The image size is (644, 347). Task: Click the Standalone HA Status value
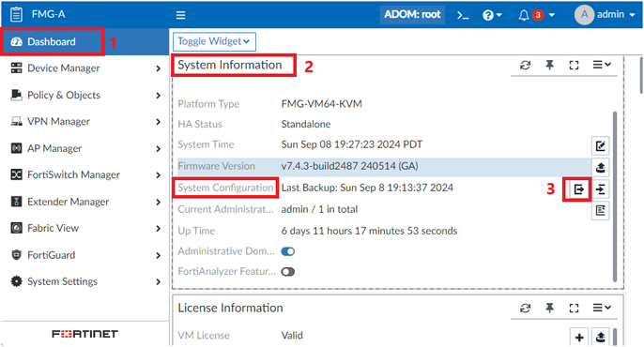[x=306, y=125]
